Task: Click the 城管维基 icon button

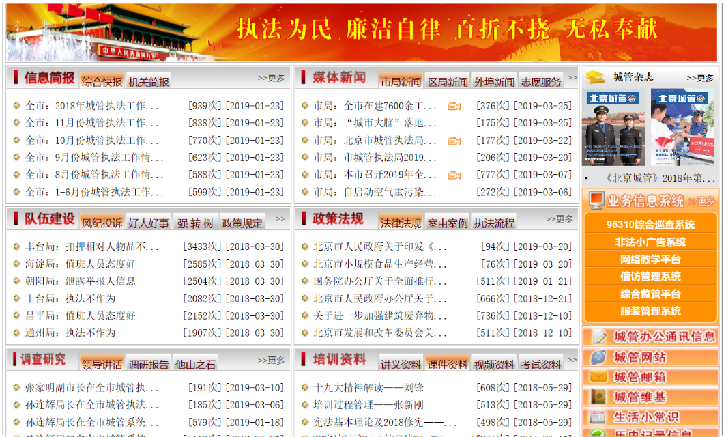Action: (x=598, y=397)
